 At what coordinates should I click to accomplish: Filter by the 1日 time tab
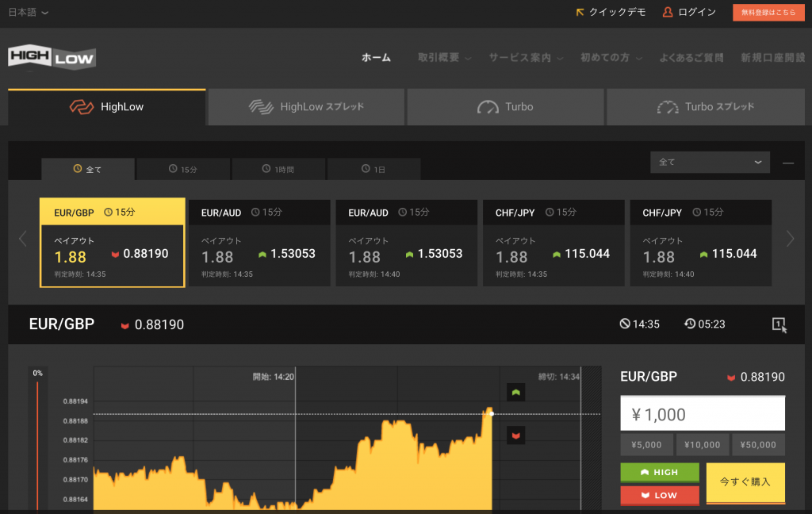click(x=374, y=169)
